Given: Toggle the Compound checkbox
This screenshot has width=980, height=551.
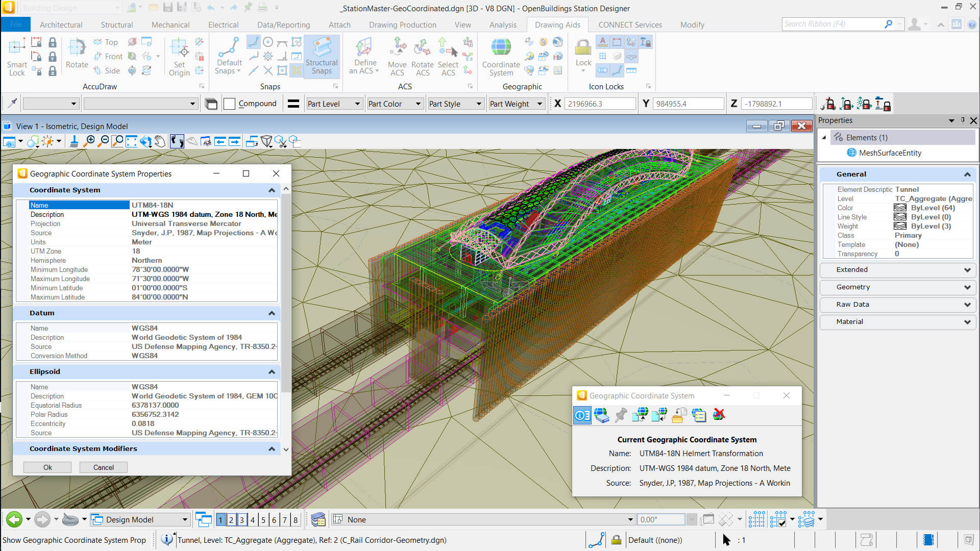Looking at the screenshot, I should [230, 104].
